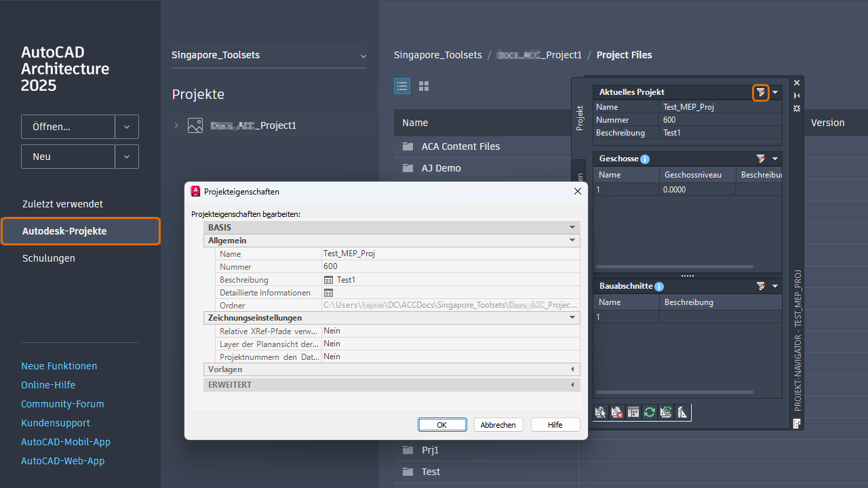The image size is (868, 488).
Task: Open the Projekt-Navigator palette properties icon
Action: [797, 108]
